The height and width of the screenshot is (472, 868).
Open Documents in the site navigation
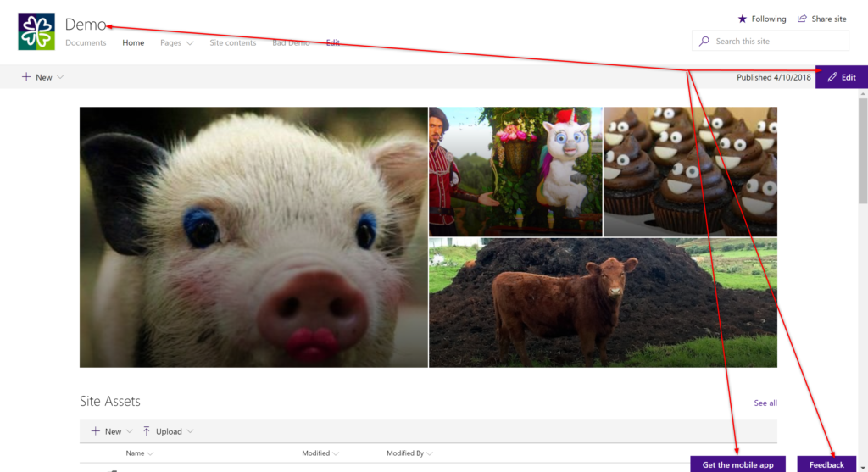coord(86,42)
